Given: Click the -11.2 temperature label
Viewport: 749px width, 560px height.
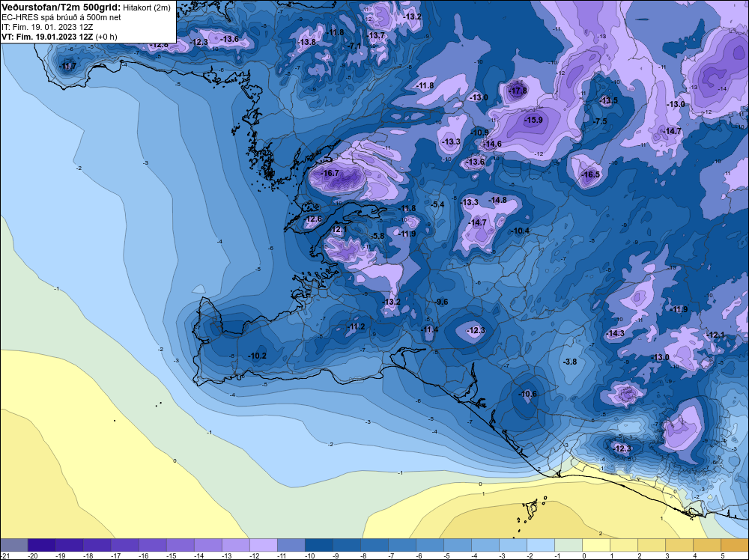Looking at the screenshot, I should tap(357, 326).
